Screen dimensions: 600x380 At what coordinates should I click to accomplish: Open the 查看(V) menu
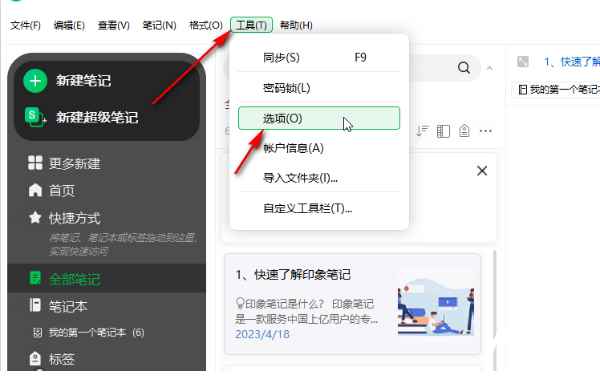click(114, 25)
